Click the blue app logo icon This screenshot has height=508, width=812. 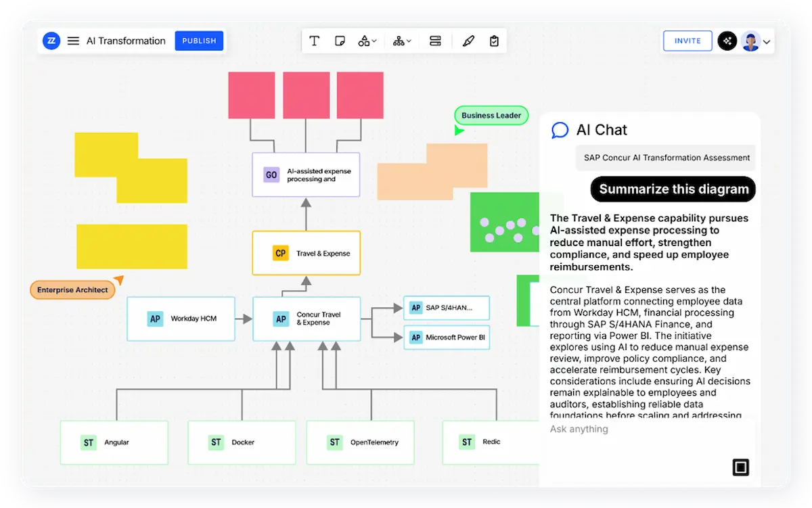51,41
